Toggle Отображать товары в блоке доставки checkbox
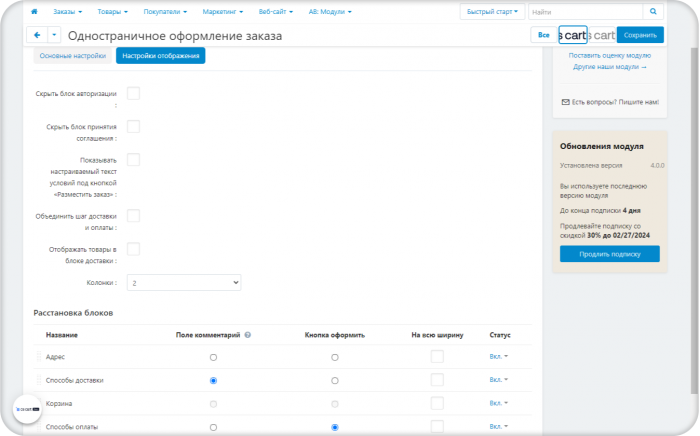 [133, 249]
